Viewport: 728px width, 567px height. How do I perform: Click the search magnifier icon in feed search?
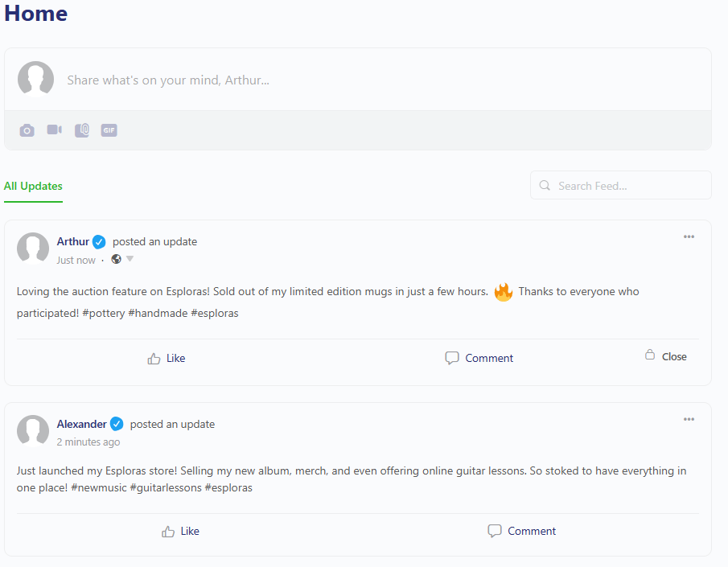(x=545, y=186)
